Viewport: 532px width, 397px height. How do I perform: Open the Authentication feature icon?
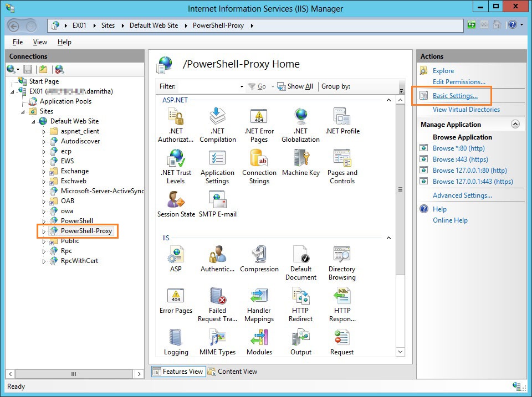(217, 259)
